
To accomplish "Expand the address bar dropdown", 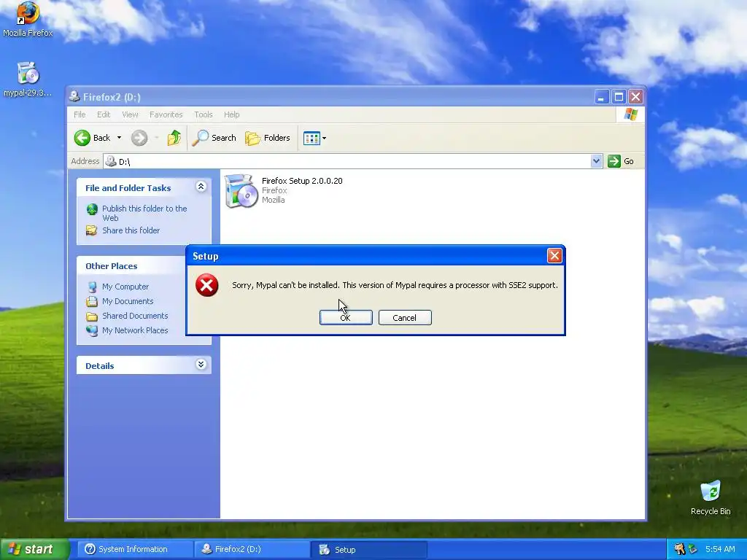I will coord(596,161).
